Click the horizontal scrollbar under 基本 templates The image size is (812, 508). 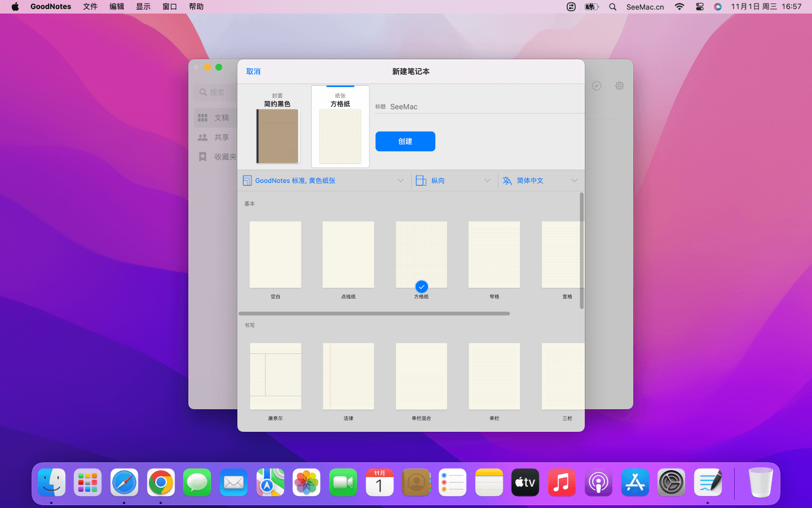[374, 313]
